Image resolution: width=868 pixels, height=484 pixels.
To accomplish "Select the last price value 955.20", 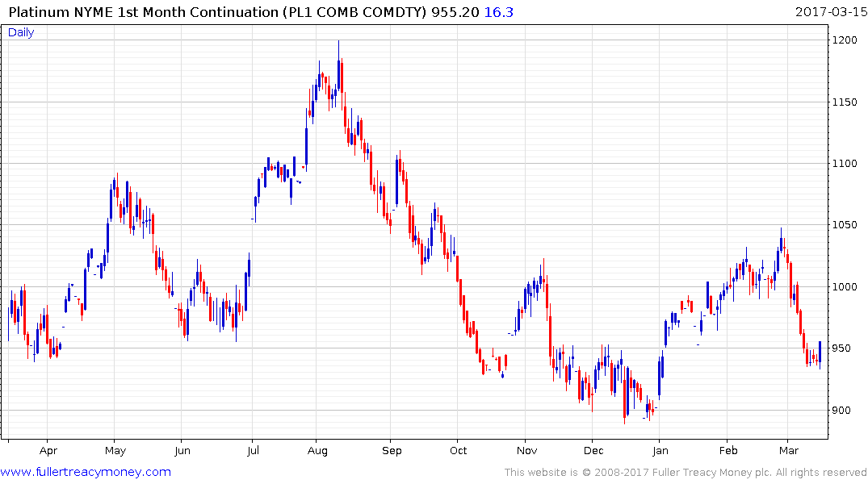I will [455, 12].
